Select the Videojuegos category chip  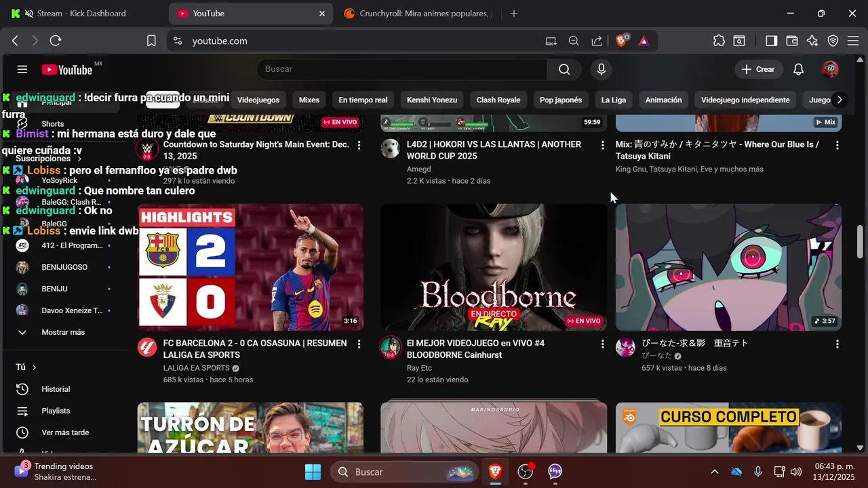258,100
